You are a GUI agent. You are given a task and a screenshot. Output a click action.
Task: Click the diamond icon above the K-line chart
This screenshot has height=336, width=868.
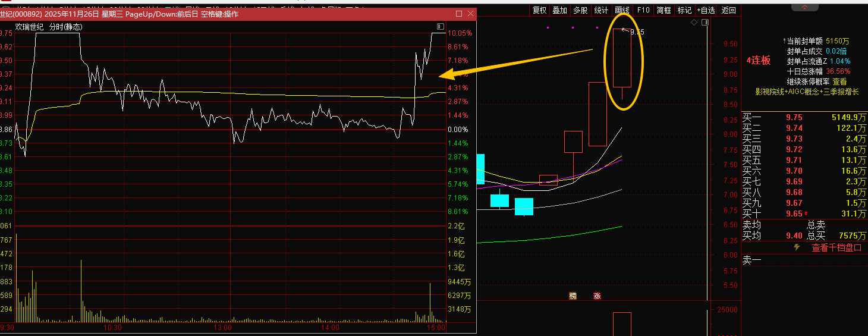tap(694, 23)
